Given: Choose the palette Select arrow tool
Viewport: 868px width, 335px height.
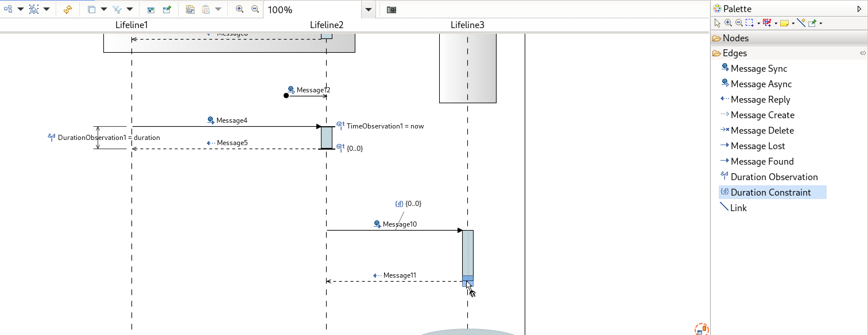Looking at the screenshot, I should point(717,23).
